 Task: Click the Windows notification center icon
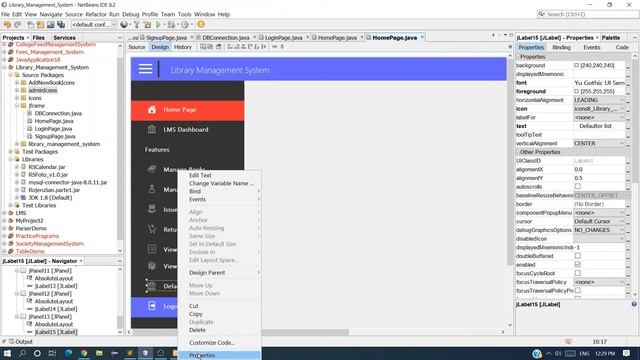point(627,353)
